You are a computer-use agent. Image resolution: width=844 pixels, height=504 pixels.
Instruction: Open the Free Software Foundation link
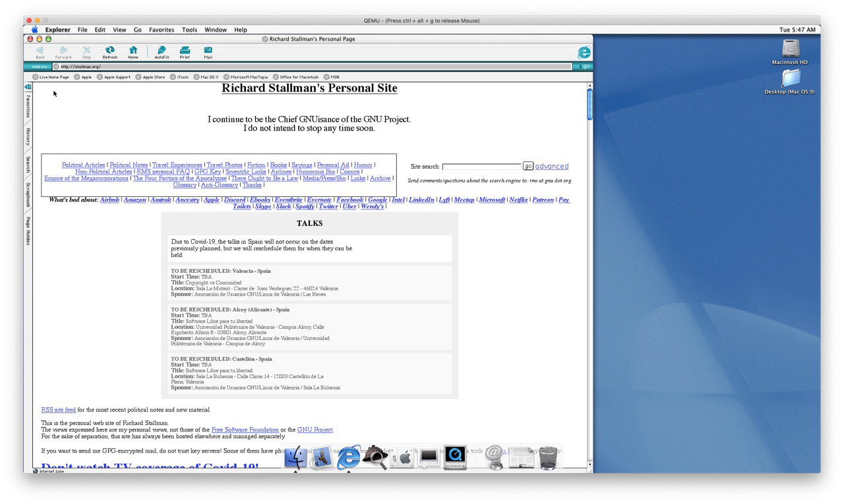(x=245, y=430)
